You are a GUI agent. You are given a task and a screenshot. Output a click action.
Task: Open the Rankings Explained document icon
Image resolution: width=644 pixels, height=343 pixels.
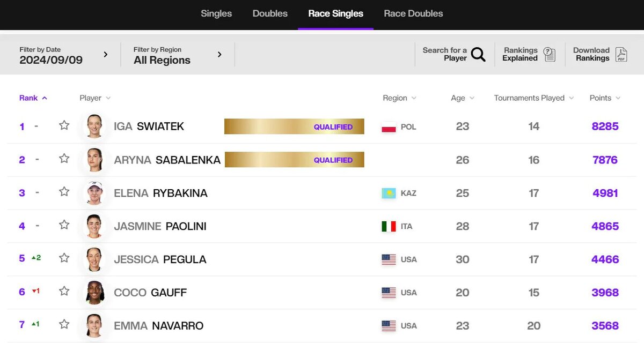tap(549, 54)
